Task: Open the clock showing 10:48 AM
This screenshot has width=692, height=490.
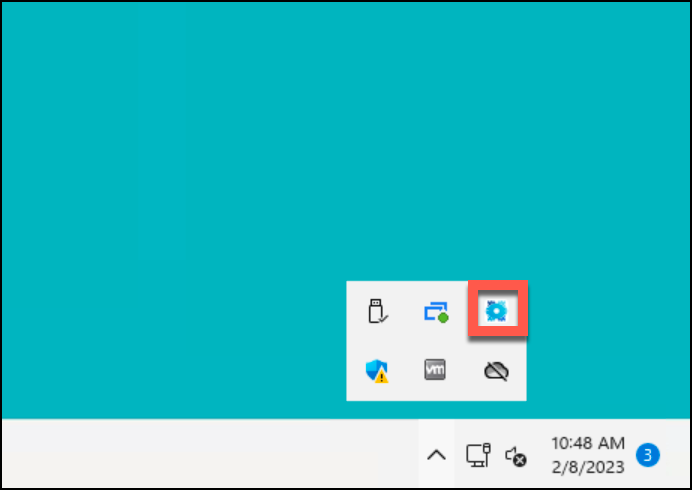Action: point(588,443)
